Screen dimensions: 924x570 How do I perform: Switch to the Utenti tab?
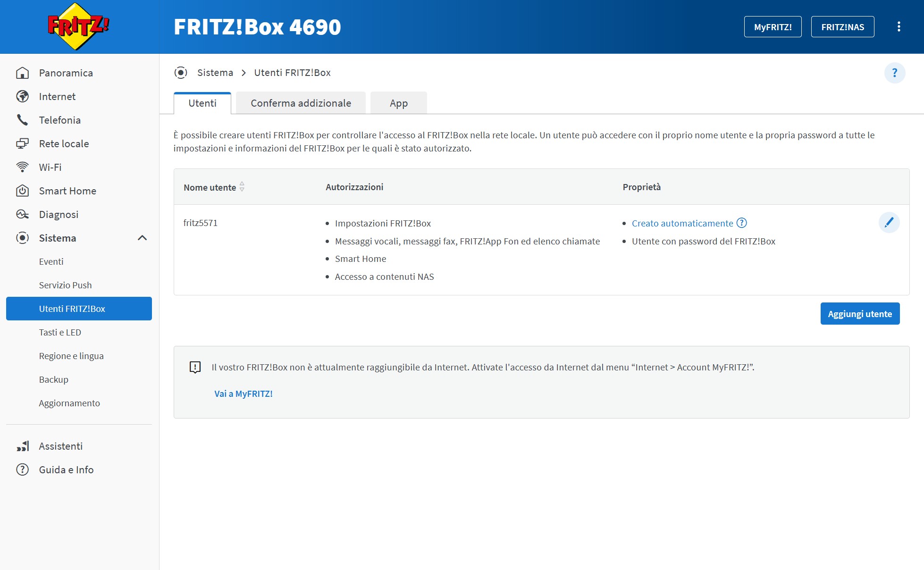202,103
